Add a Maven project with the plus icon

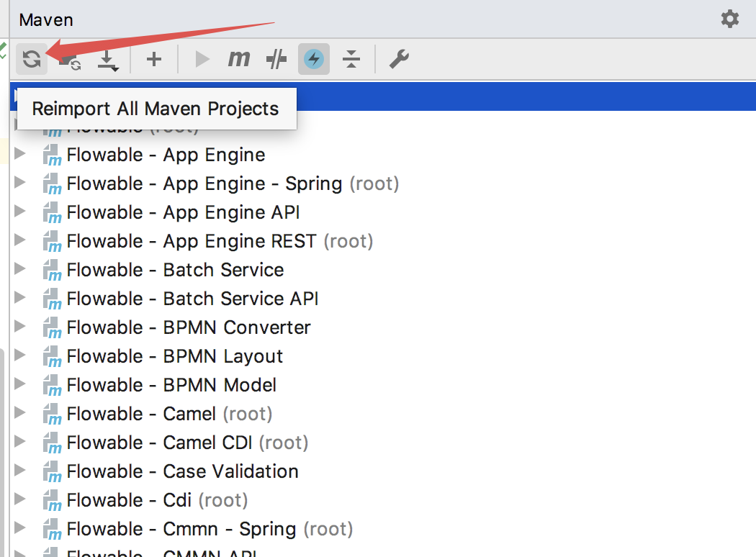click(x=154, y=59)
